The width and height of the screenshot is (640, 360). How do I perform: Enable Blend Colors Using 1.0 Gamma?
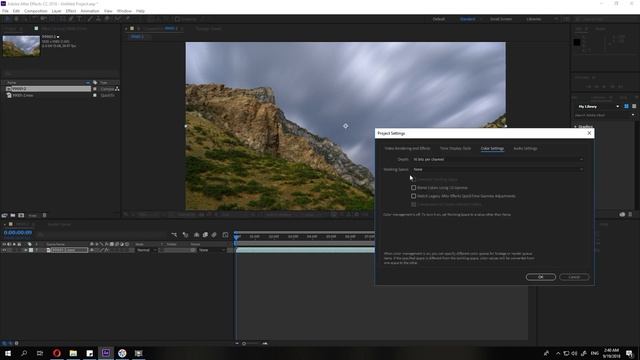coord(413,188)
